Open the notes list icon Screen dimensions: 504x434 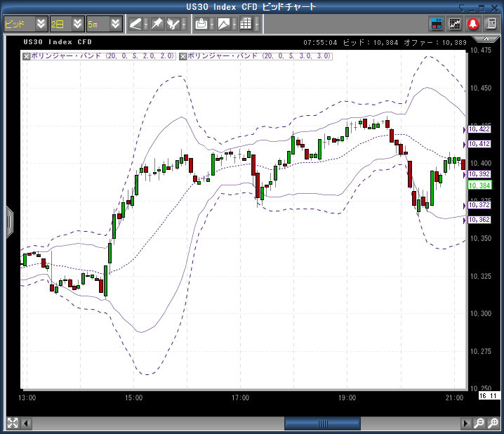pyautogui.click(x=491, y=24)
